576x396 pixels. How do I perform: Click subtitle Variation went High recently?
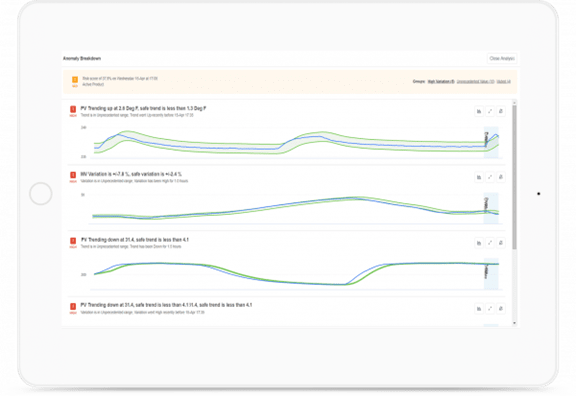[143, 313]
